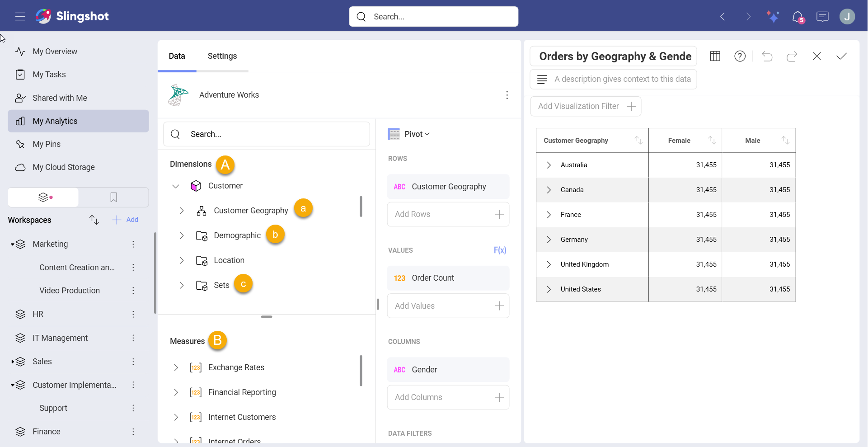Select the Order Count value field
This screenshot has height=447, width=868.
448,278
